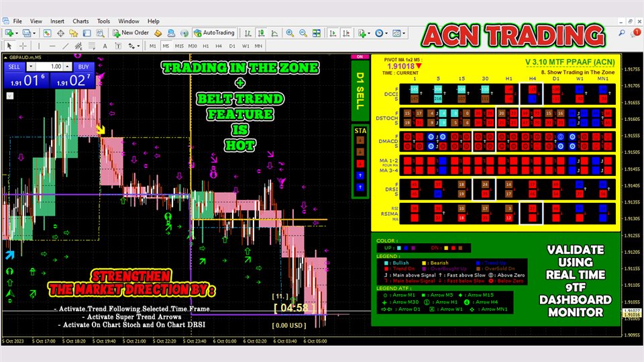Image resolution: width=644 pixels, height=362 pixels.
Task: Open the search magnifier at top right
Action: pos(622,32)
